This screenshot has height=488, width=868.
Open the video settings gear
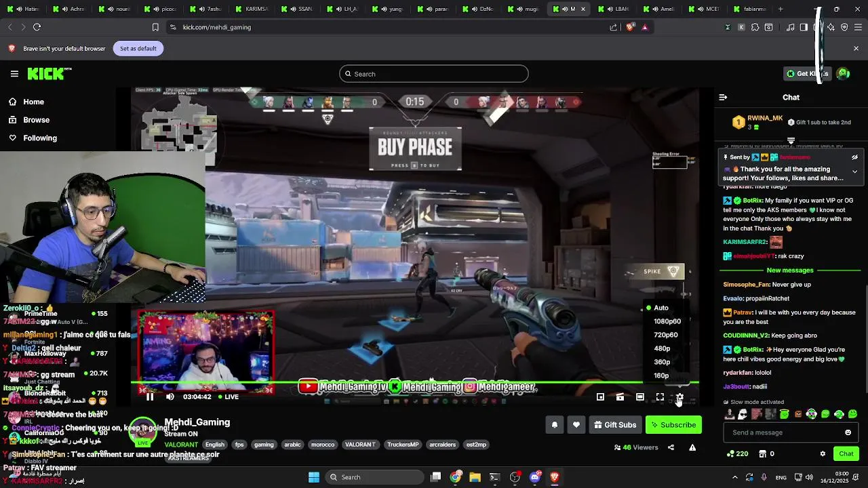[679, 397]
